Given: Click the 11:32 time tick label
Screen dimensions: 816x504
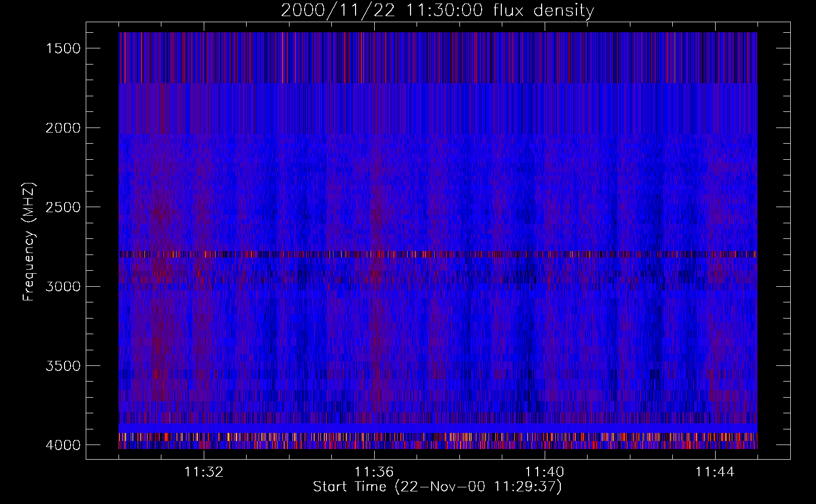Looking at the screenshot, I should pyautogui.click(x=204, y=472).
